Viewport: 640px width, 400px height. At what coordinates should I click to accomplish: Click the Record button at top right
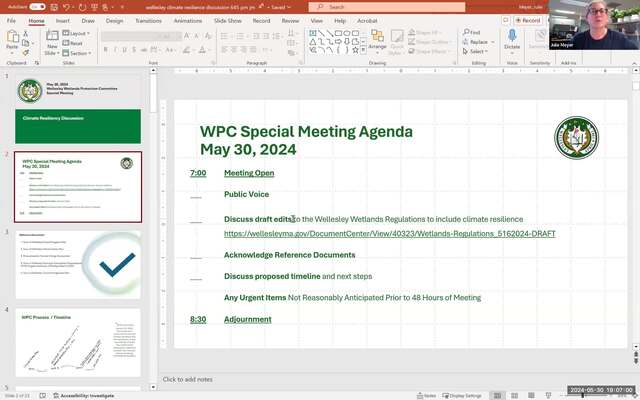point(528,20)
